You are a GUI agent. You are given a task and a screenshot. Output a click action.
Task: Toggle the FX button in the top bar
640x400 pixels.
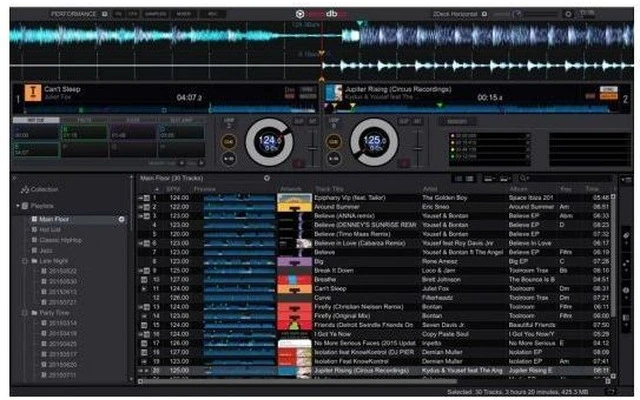[x=118, y=14]
